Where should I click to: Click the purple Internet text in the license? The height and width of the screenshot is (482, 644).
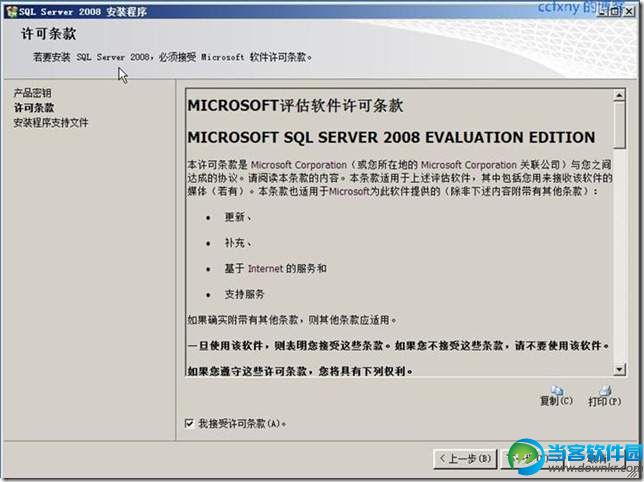(x=265, y=269)
